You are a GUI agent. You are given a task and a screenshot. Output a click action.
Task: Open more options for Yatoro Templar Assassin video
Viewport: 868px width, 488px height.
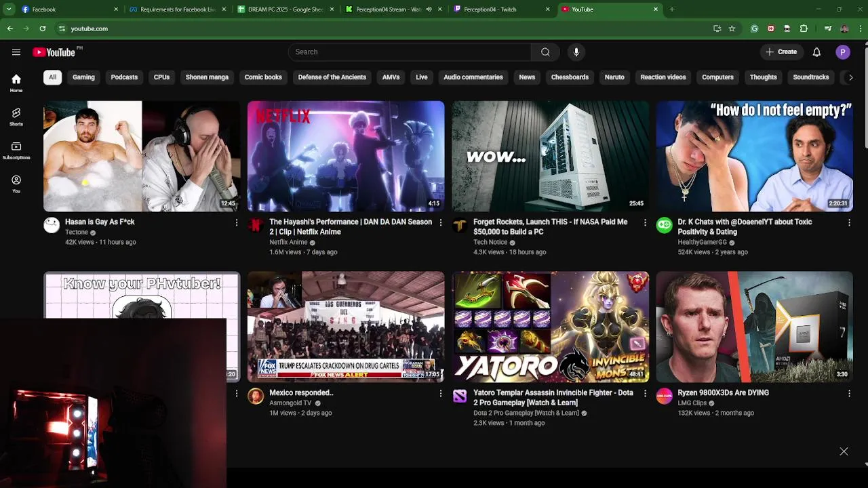645,393
